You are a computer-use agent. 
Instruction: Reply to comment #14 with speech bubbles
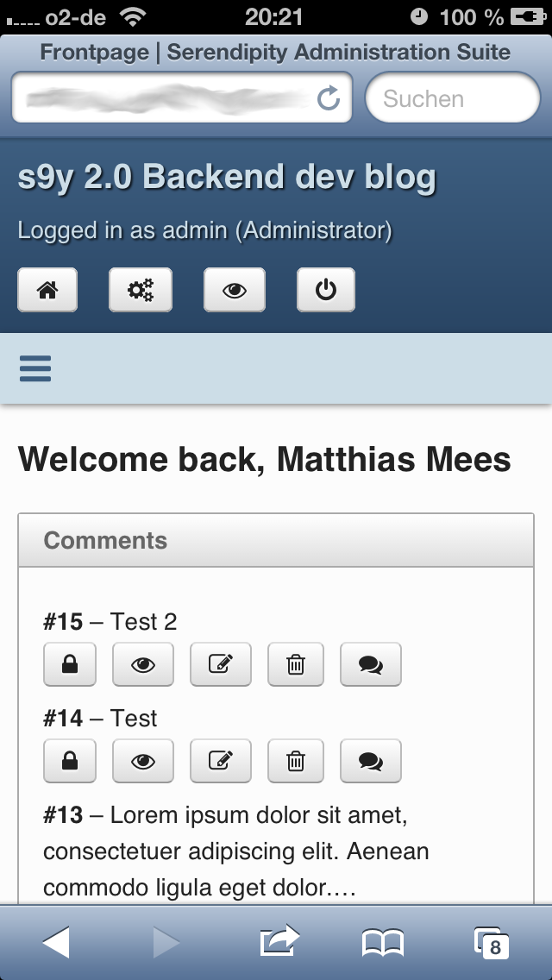pyautogui.click(x=371, y=761)
